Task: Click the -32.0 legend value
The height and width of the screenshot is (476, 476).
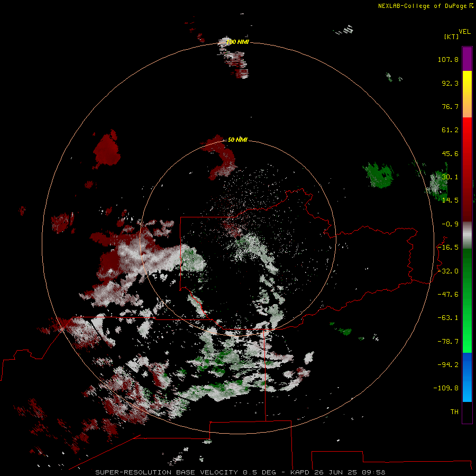Action: pos(448,271)
